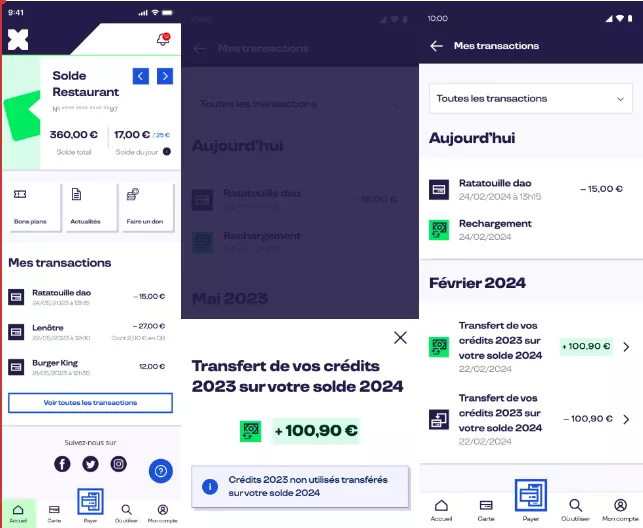643x528 pixels.
Task: Click Voir toutes les transactions button
Action: point(90,403)
